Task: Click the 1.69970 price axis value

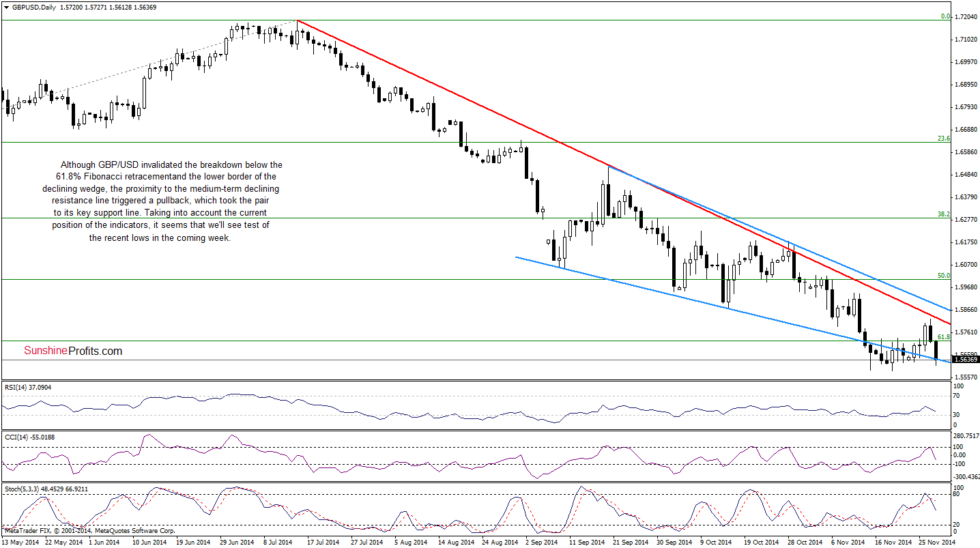Action: coord(966,61)
